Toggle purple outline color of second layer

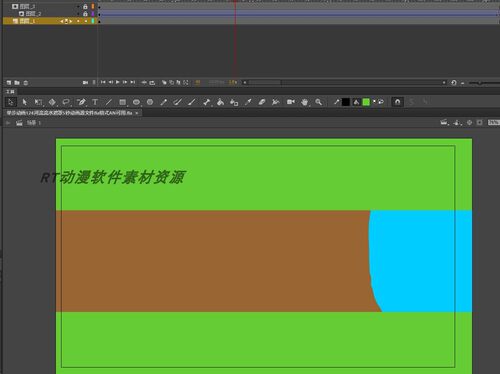(93, 14)
